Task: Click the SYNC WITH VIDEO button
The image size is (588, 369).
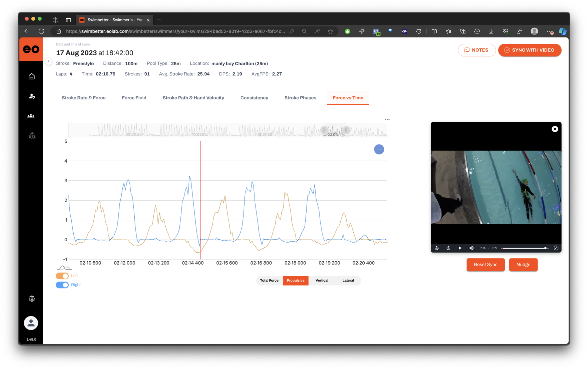Action: point(530,50)
